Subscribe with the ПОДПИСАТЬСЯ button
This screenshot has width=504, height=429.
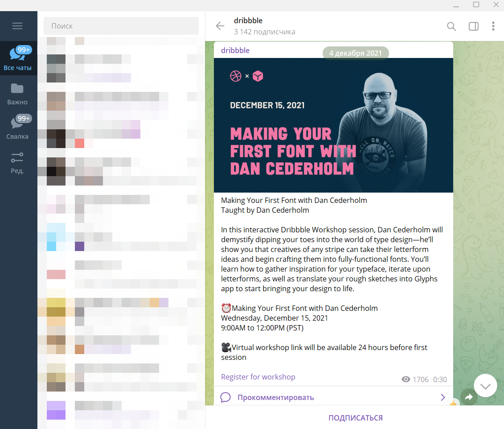[356, 418]
